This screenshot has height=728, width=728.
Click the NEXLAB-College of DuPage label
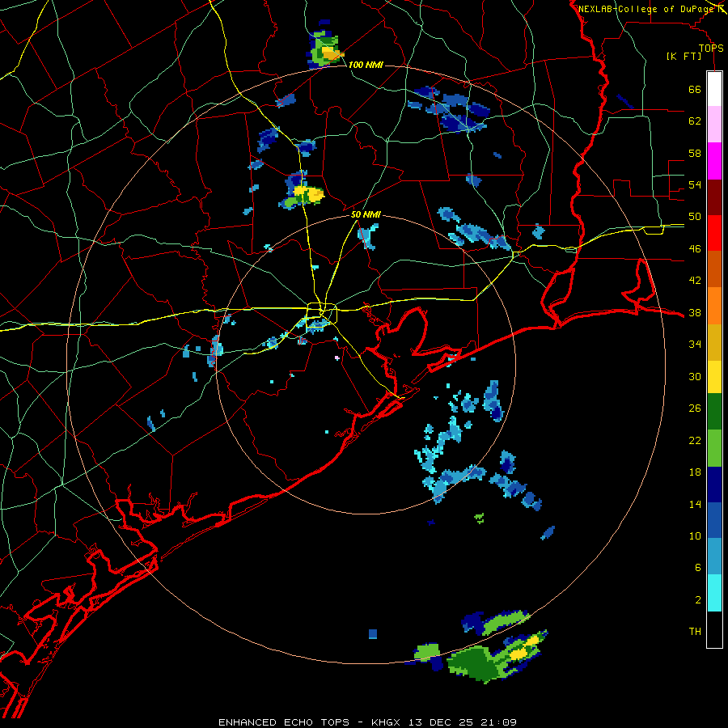(645, 9)
